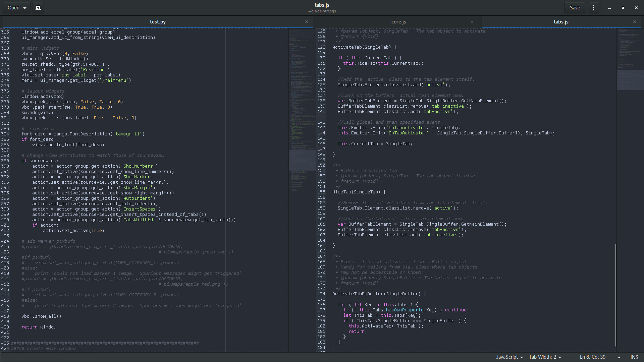Close the test.py tab
This screenshot has width=644, height=362.
[x=307, y=22]
